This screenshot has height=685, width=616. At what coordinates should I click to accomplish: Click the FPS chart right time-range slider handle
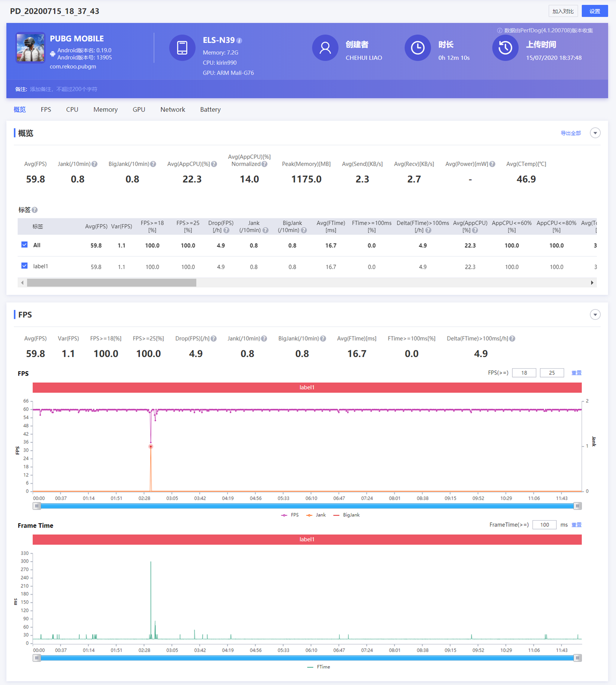pos(577,506)
